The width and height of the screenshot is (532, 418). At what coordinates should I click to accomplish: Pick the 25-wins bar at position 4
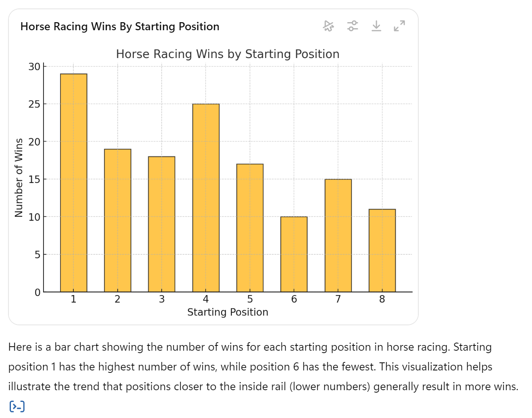point(206,198)
